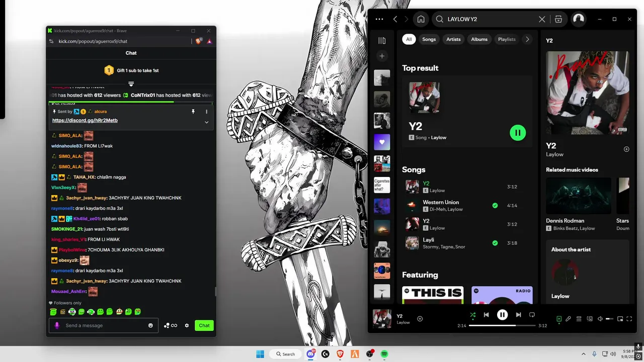This screenshot has height=362, width=644.
Task: Adjust the Spotify volume slider
Action: (610, 319)
